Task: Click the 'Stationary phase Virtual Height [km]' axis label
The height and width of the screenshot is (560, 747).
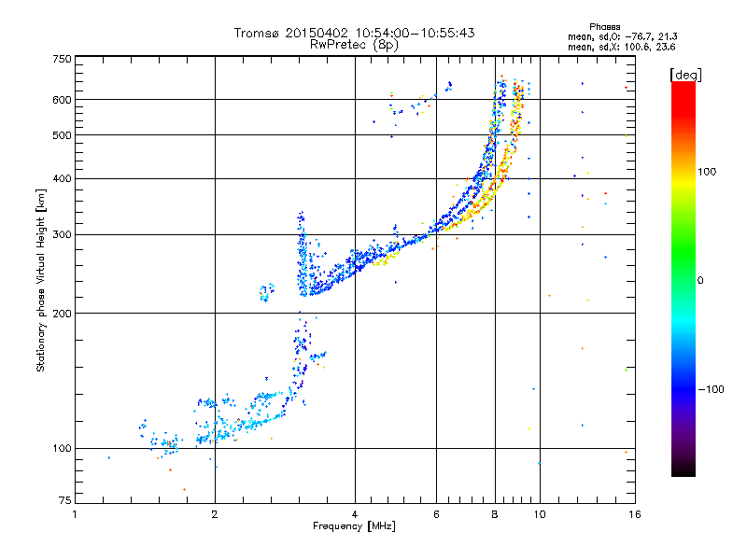Action: tap(41, 280)
